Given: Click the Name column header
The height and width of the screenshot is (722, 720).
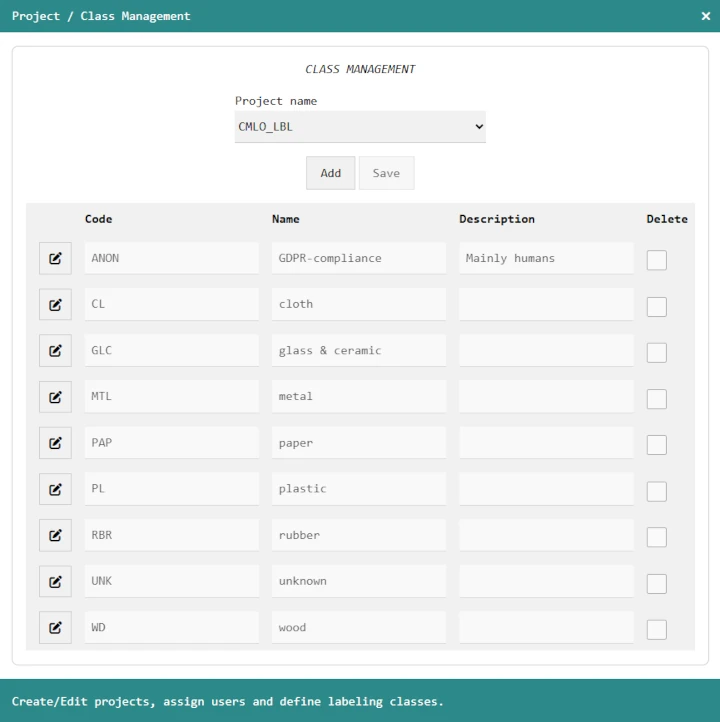Looking at the screenshot, I should pos(285,219).
